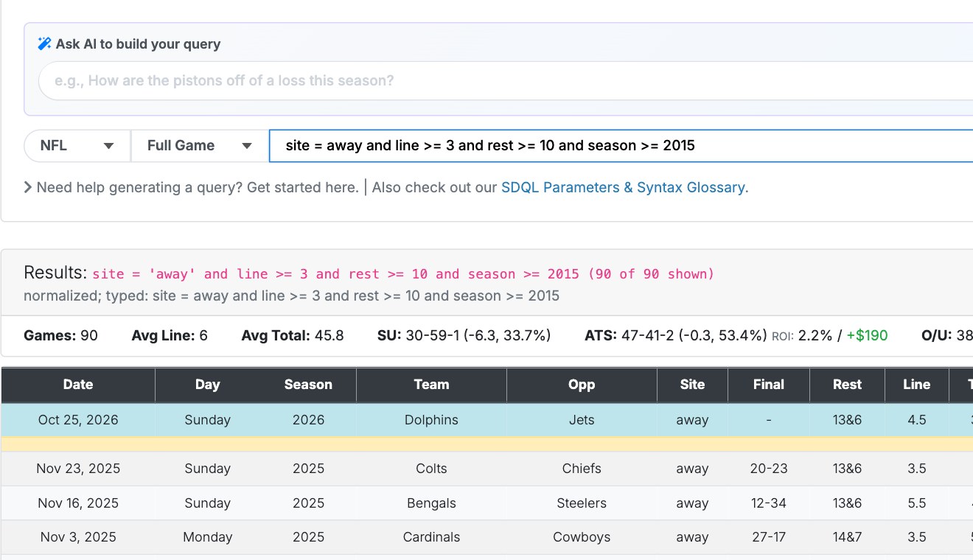The height and width of the screenshot is (560, 973).
Task: Click the 12-34 final score cell
Action: tap(769, 503)
